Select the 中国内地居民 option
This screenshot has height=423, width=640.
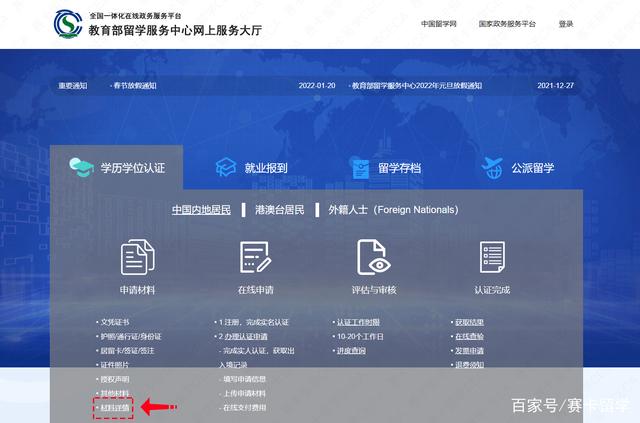pyautogui.click(x=201, y=210)
